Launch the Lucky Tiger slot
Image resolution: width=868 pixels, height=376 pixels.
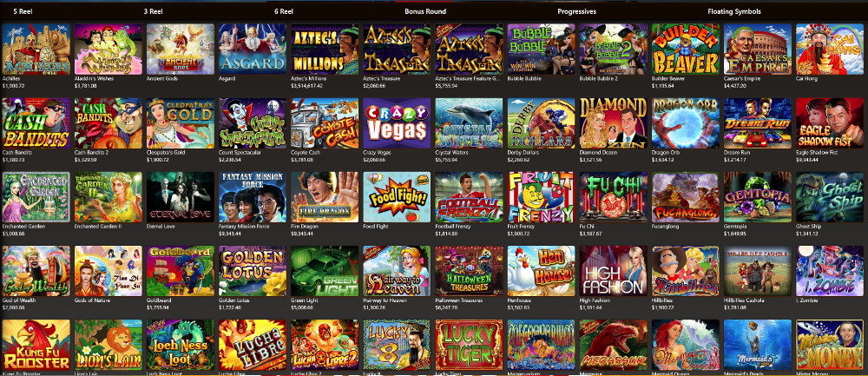469,345
